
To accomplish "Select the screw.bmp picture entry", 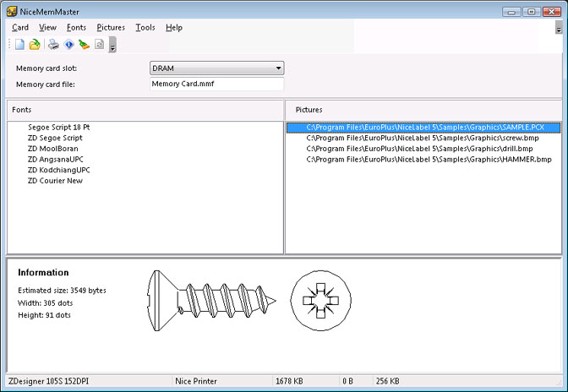I will click(423, 138).
